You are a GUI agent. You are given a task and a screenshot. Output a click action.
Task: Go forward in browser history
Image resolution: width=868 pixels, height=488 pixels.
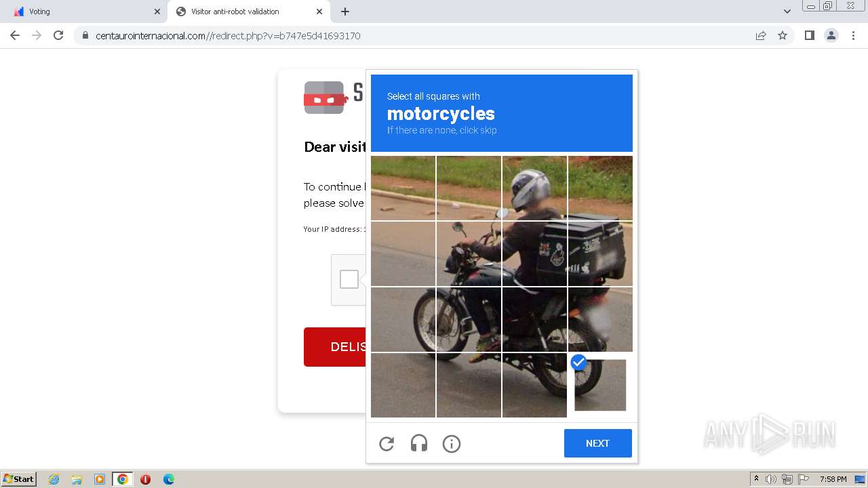[x=37, y=35]
